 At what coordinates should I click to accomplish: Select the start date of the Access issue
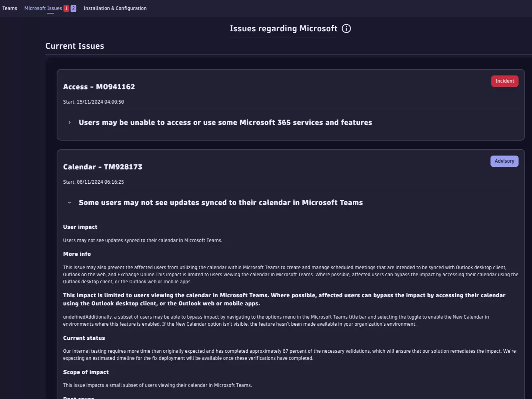(x=94, y=102)
